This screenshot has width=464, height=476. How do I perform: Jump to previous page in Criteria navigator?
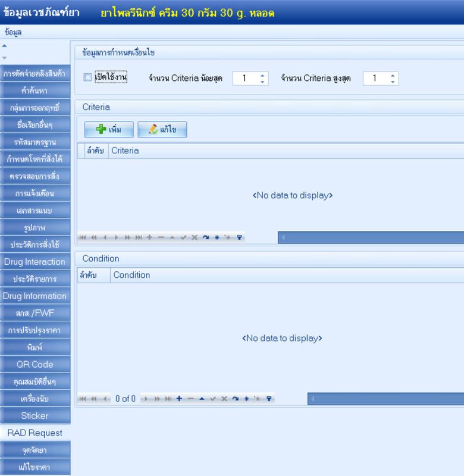click(94, 237)
